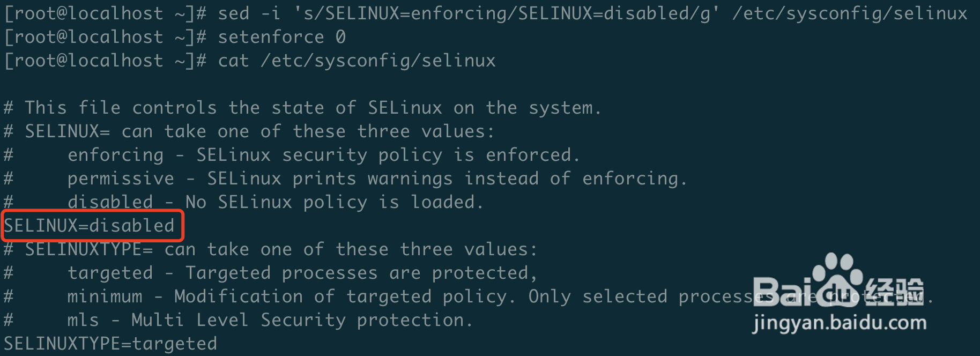
Task: Click the jingyan.baidu.com watermark link
Action: click(x=840, y=322)
